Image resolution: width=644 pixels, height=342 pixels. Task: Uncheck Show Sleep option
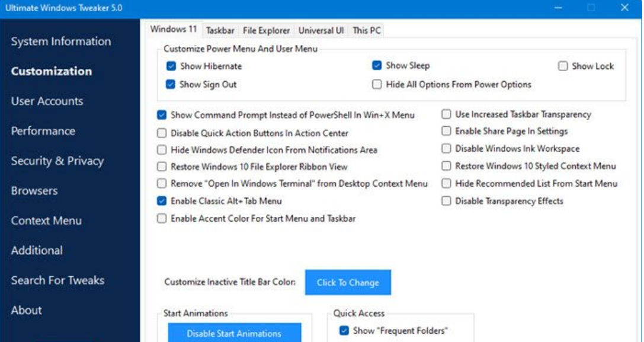377,65
